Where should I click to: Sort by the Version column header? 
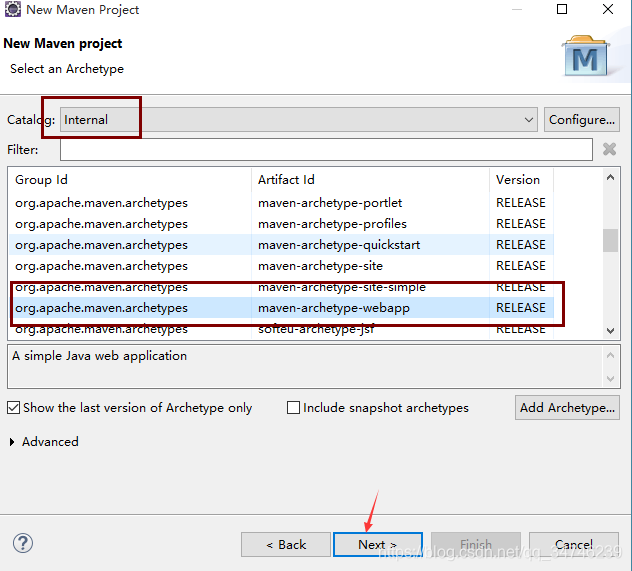tap(522, 180)
